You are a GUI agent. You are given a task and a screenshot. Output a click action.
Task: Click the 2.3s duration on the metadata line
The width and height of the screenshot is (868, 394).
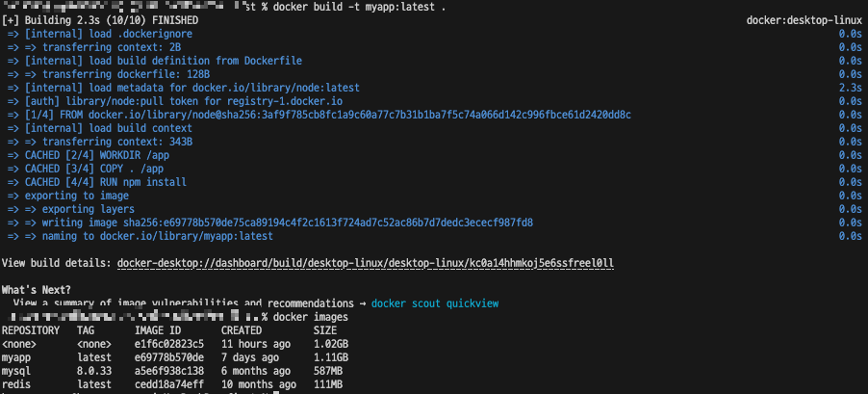click(x=851, y=88)
